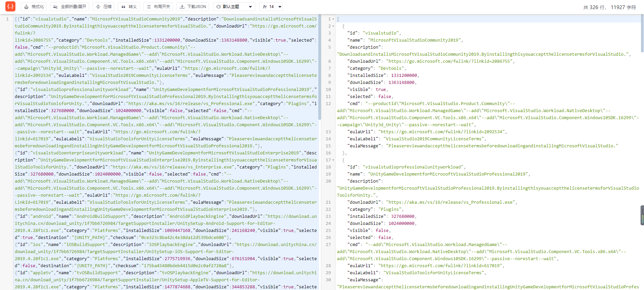Click the 共 326 行 line count text
The image size is (644, 290).
click(x=594, y=7)
